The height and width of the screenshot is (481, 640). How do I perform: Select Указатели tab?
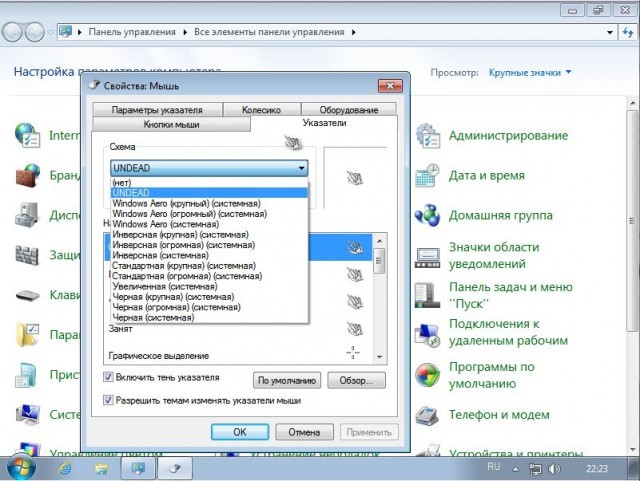324,123
